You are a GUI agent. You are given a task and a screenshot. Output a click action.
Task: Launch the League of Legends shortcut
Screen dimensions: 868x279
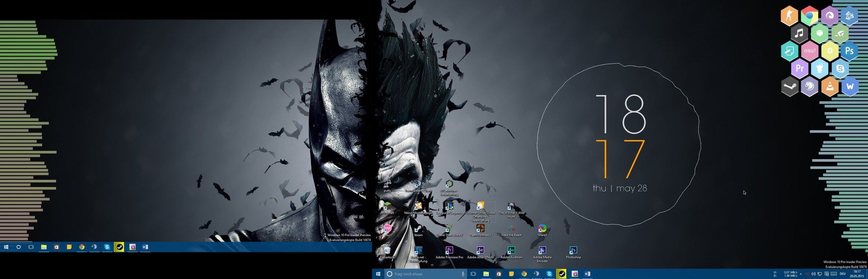coord(449,207)
